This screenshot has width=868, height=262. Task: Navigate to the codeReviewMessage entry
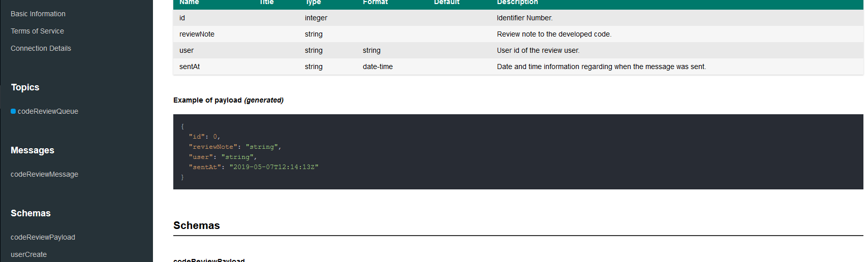(44, 174)
